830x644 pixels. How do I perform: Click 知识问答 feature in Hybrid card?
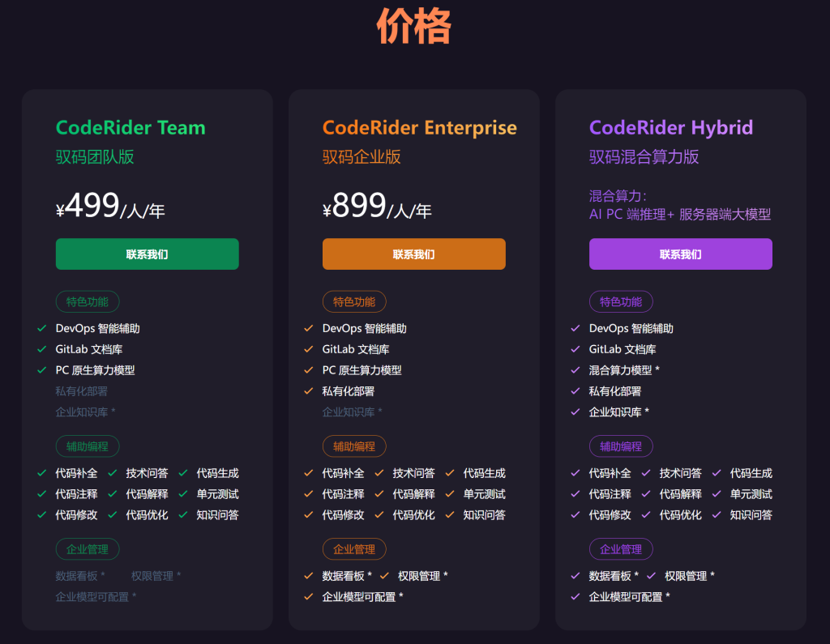pyautogui.click(x=751, y=514)
